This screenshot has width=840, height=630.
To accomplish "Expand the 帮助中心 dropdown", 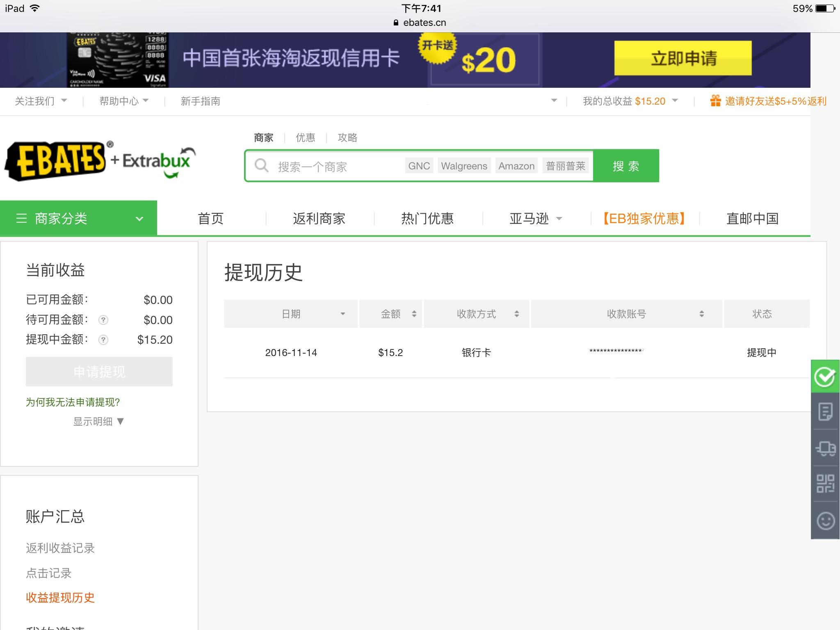I will (121, 101).
